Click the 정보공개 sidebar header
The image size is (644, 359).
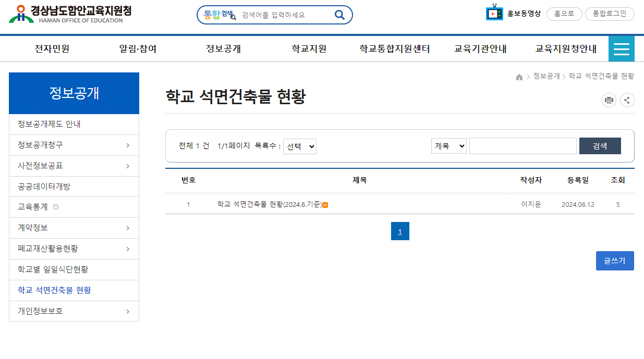tap(74, 93)
